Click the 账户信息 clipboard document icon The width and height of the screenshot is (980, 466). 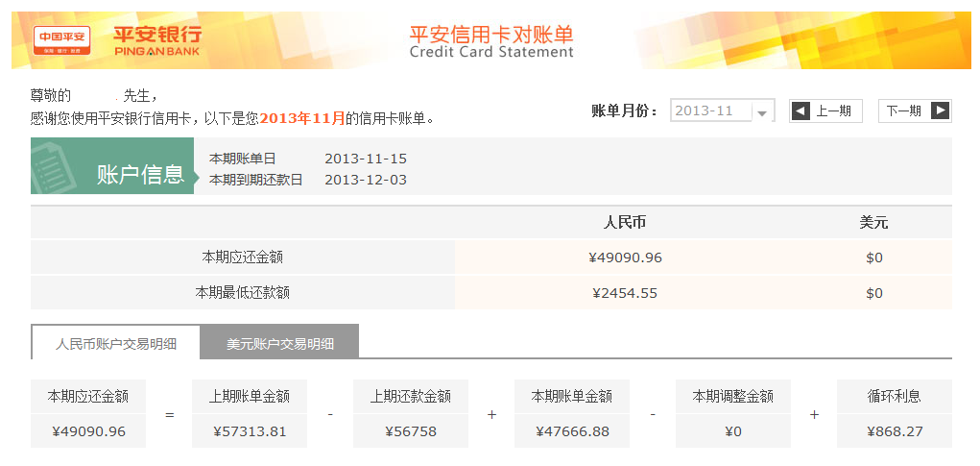click(55, 166)
